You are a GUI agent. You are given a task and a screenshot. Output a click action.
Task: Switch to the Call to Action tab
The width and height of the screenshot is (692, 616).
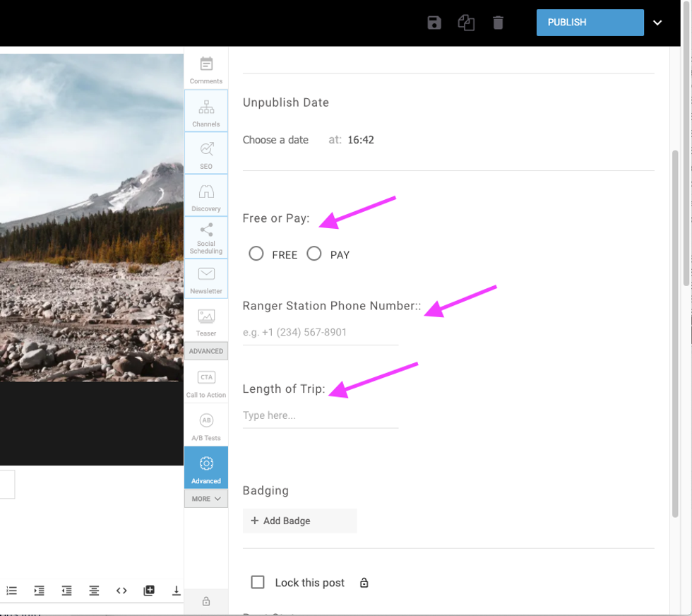[x=206, y=383]
